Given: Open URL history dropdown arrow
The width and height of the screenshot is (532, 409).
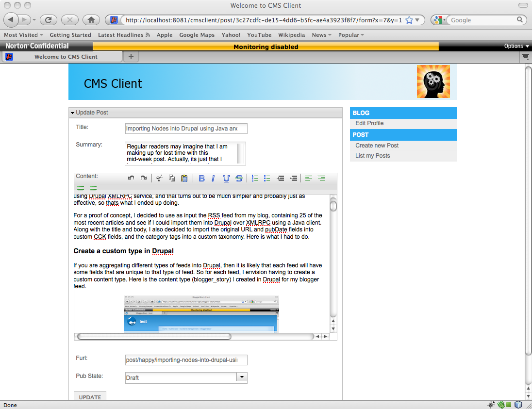Looking at the screenshot, I should coord(417,20).
